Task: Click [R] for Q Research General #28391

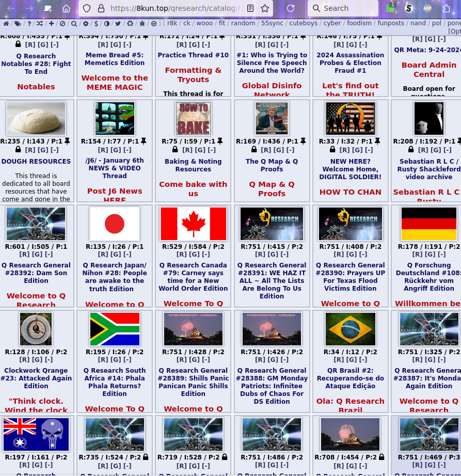Action: click(x=260, y=254)
